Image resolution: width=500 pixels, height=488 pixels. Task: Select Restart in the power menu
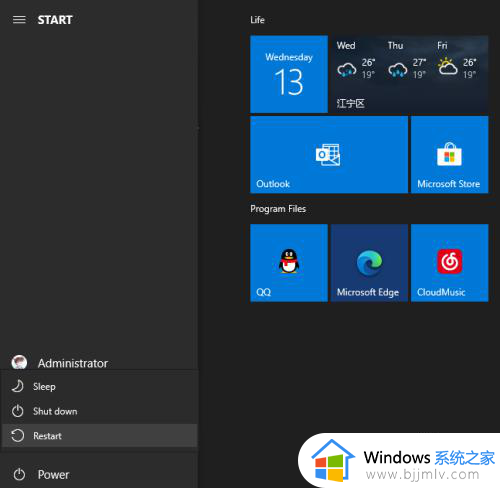(100, 436)
